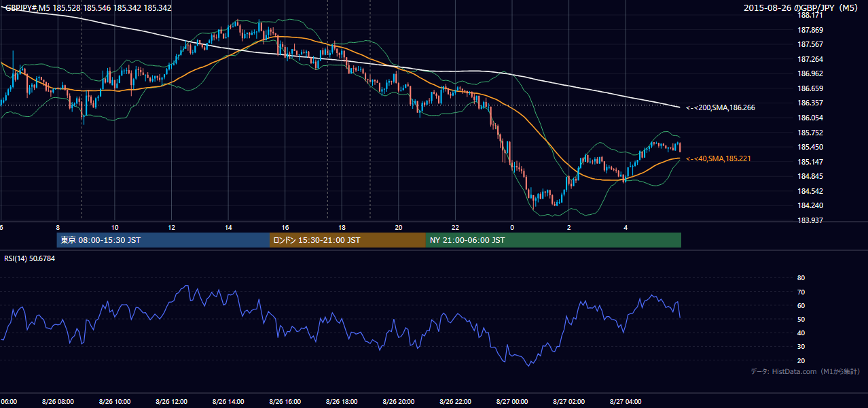Click the HistData.com data source credit
Image resolution: width=868 pixels, height=408 pixels.
[x=806, y=371]
